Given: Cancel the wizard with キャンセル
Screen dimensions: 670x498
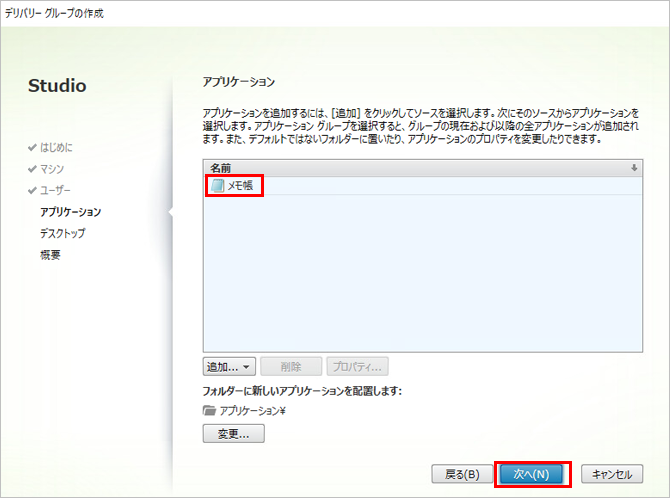Looking at the screenshot, I should 611,474.
